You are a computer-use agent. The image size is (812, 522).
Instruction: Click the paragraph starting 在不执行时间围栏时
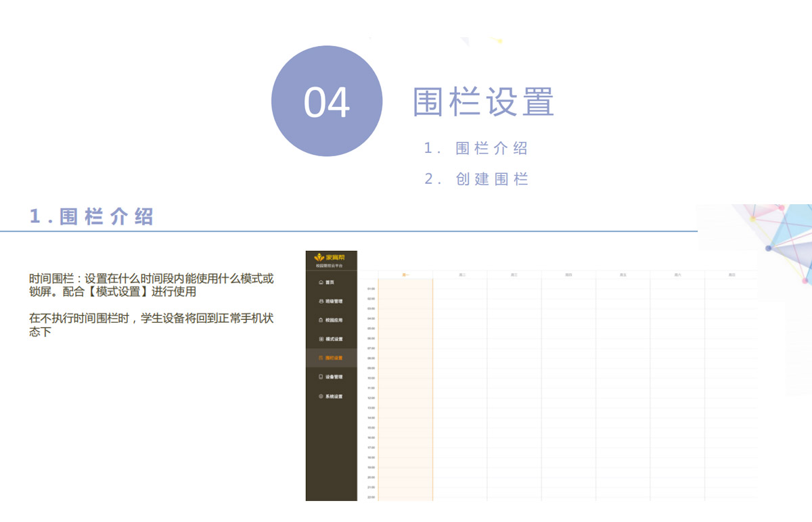[x=152, y=325]
